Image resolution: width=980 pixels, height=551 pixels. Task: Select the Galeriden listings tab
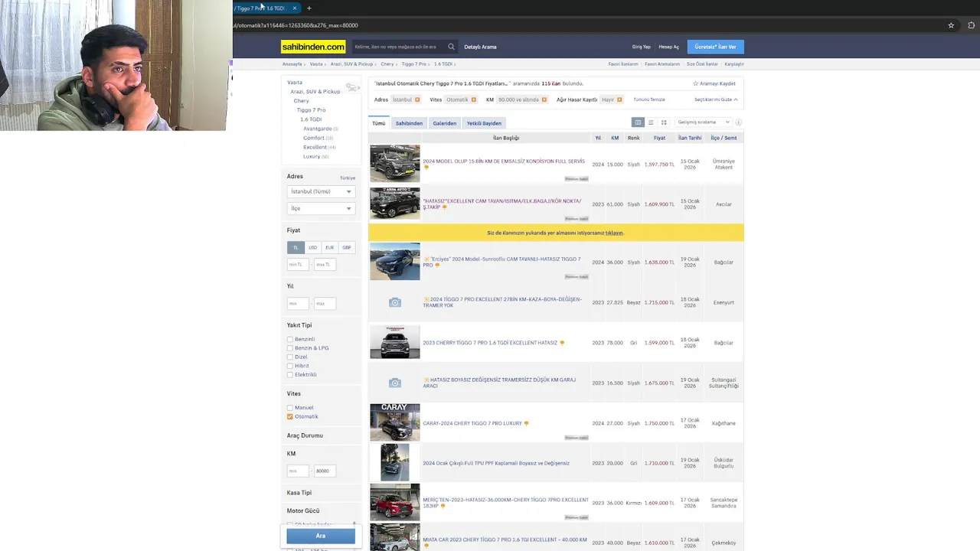445,123
